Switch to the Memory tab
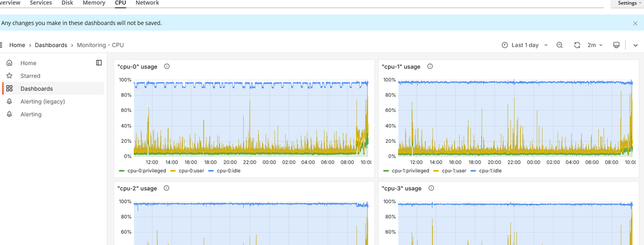644x245 pixels. click(94, 3)
